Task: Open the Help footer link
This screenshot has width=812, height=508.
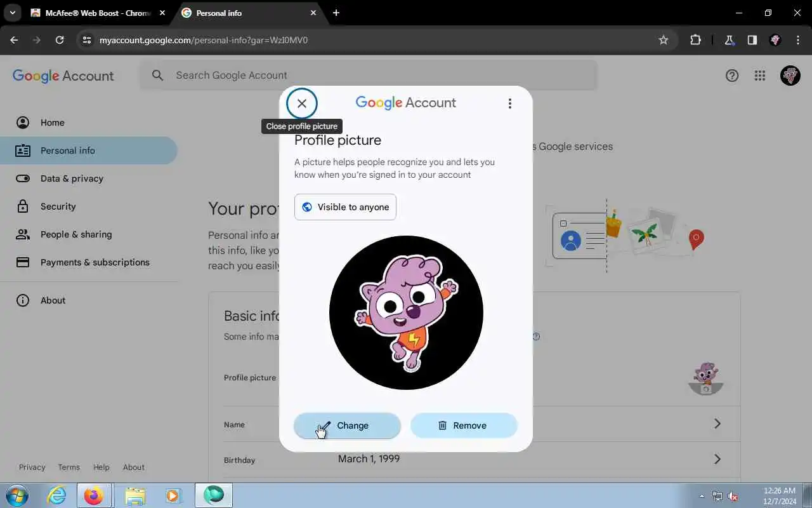Action: pyautogui.click(x=101, y=467)
